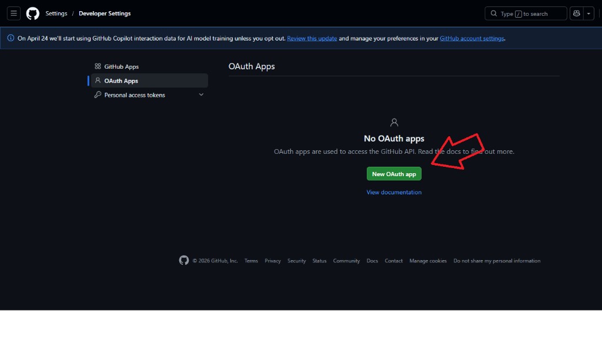Click the OAuth Apps person icon in sidebar
Screen dimensions: 602x364
point(98,80)
